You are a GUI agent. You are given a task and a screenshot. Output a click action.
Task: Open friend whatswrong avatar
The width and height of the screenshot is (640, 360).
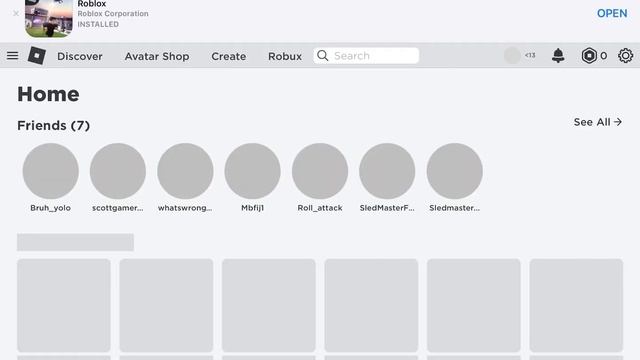point(185,171)
